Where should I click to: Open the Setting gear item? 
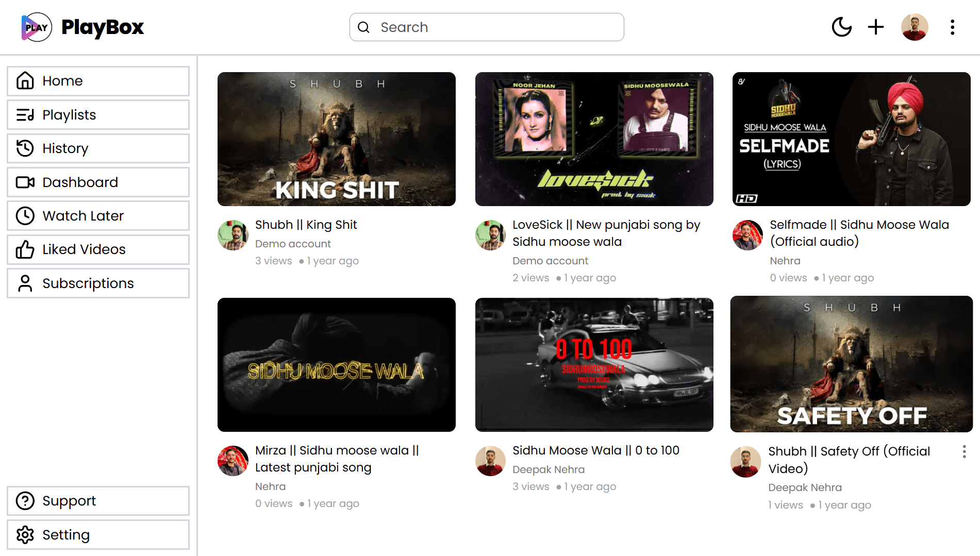coord(98,534)
